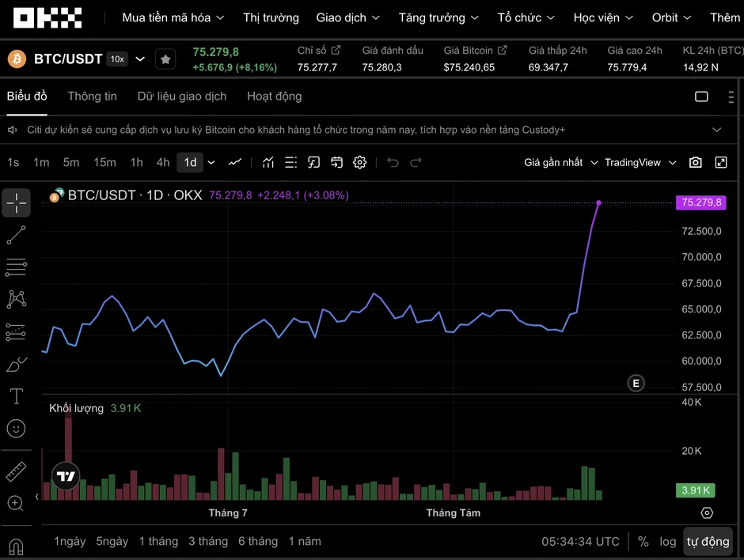This screenshot has height=560, width=744.
Task: Select the forecast position tool
Action: click(16, 332)
